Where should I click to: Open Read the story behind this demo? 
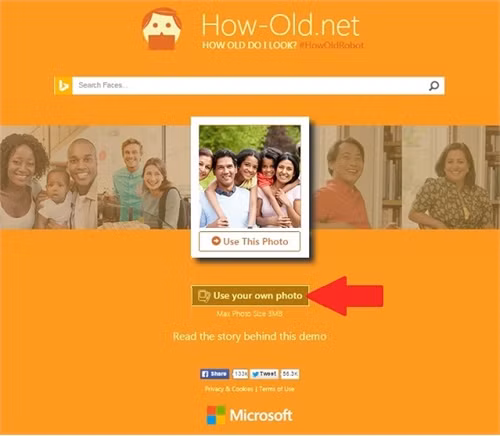250,336
